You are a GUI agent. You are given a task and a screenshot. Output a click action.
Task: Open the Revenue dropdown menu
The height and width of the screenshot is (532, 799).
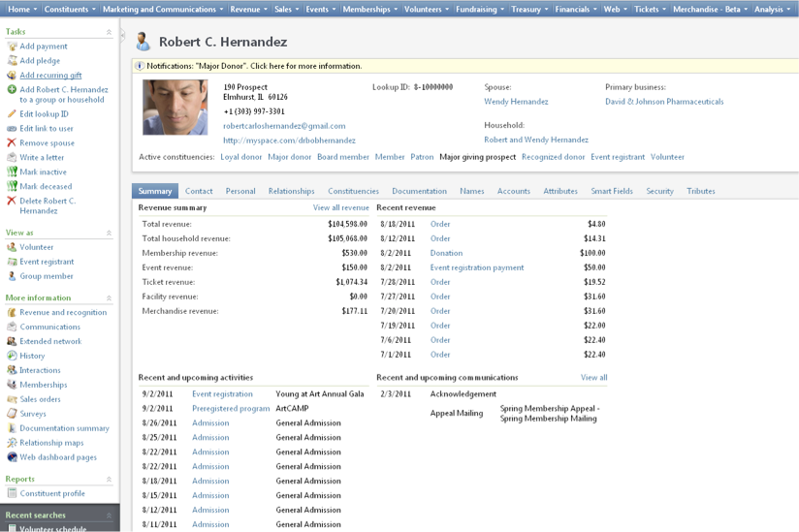point(248,9)
